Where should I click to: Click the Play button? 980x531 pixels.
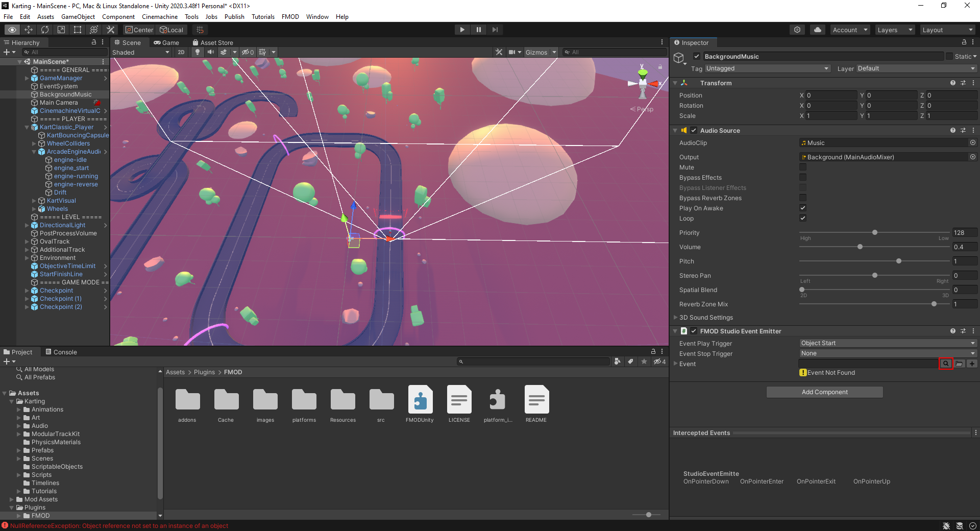(462, 30)
